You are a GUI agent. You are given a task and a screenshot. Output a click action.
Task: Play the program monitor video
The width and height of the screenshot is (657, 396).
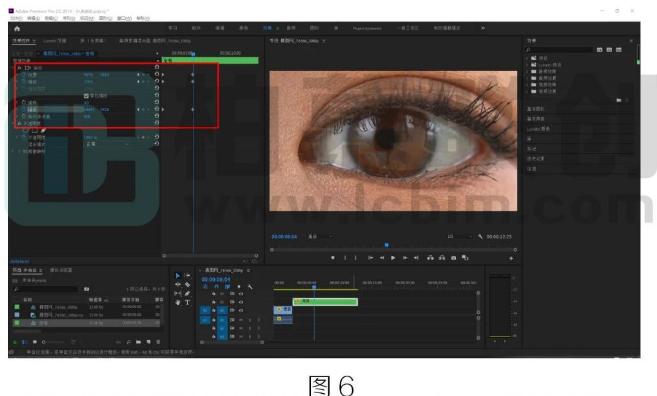393,258
